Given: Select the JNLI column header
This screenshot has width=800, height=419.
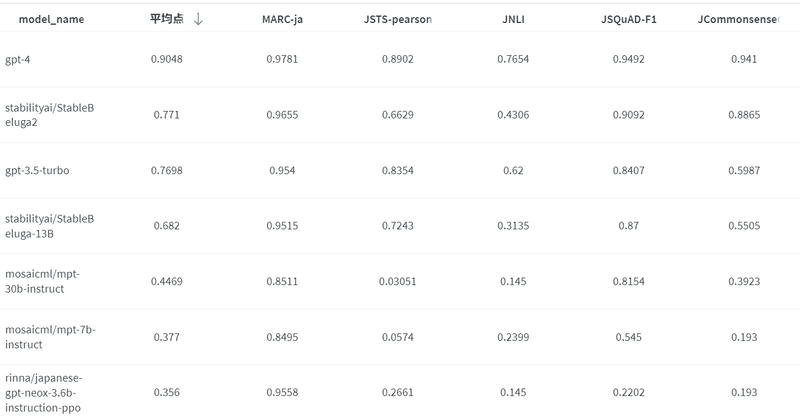Looking at the screenshot, I should 514,19.
